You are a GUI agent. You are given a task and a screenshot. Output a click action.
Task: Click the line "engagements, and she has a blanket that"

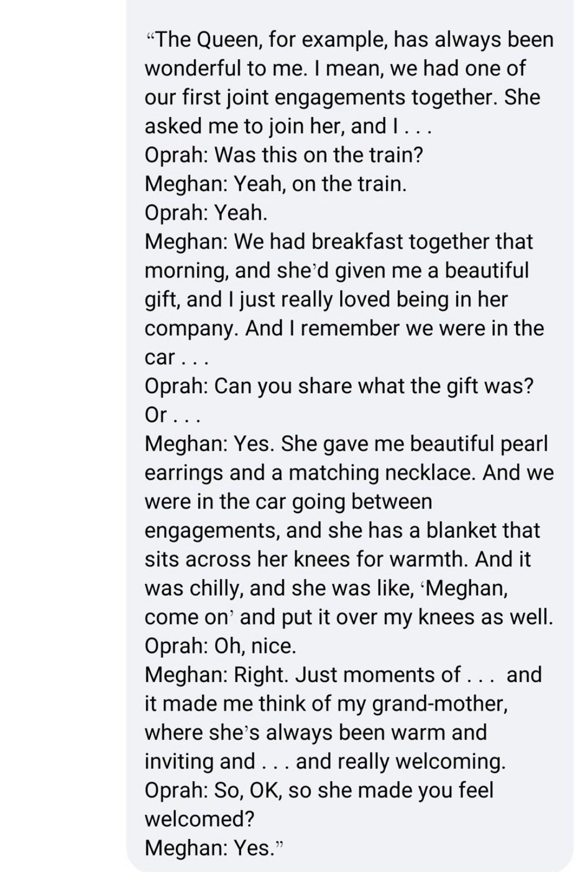[x=342, y=531]
